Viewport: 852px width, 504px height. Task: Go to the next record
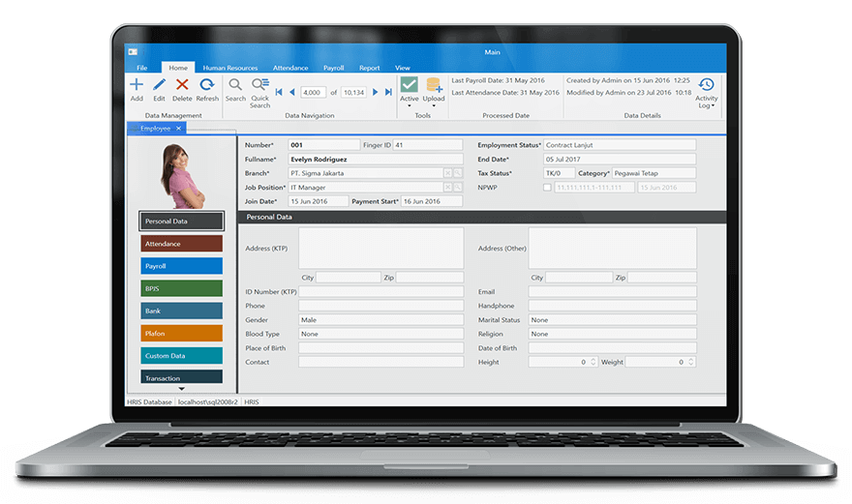click(x=376, y=93)
